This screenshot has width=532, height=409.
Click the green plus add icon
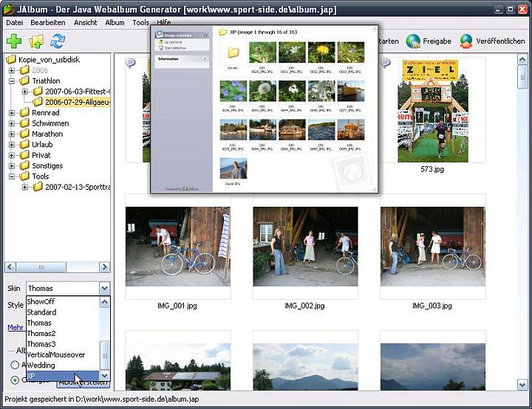(13, 41)
